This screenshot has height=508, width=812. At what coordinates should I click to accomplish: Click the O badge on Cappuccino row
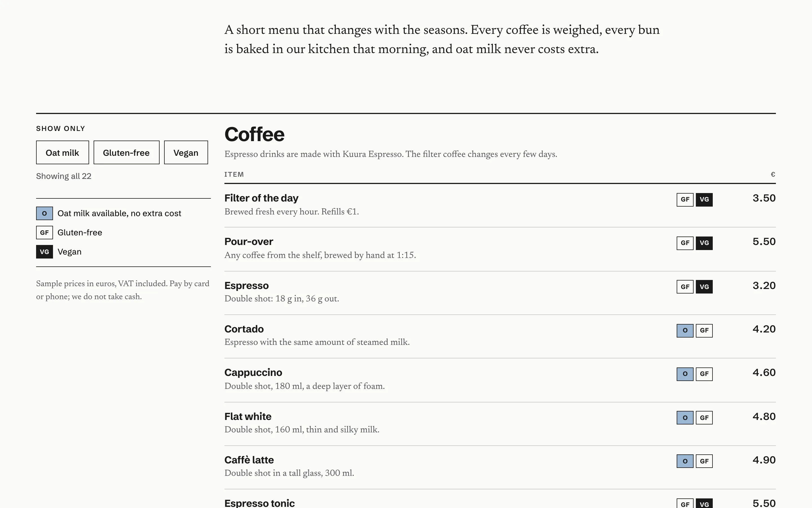[x=685, y=374]
